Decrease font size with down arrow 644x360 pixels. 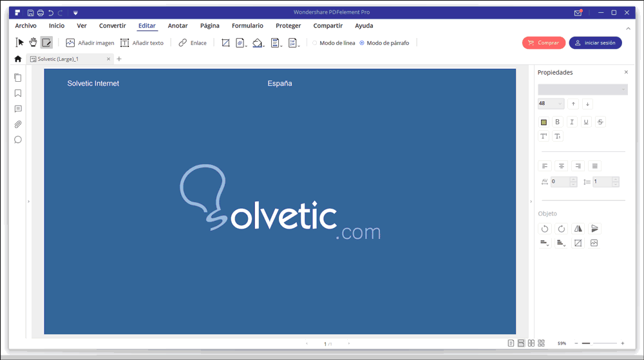(x=587, y=104)
